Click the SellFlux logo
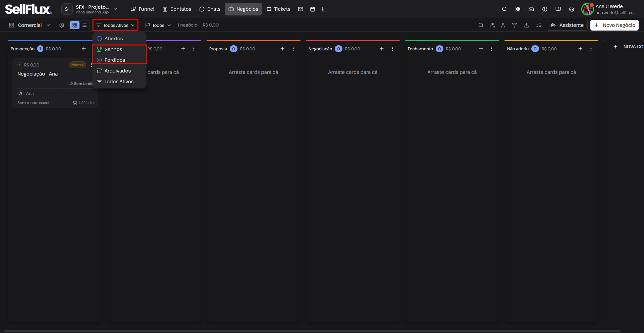 29,9
